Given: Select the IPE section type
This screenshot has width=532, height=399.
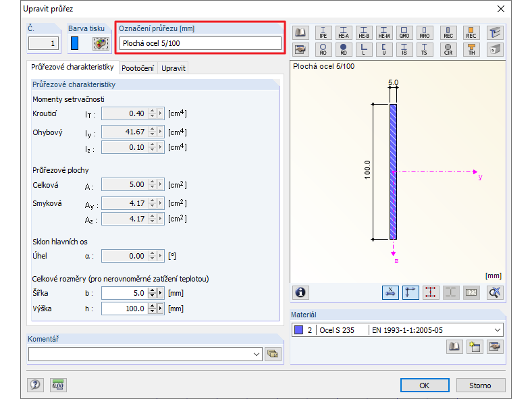Looking at the screenshot, I should [323, 32].
